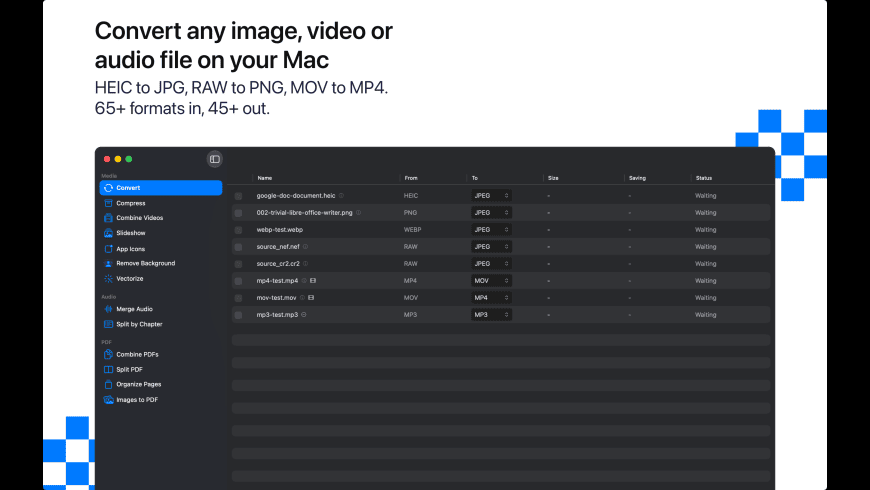Click the Vectorize sparkle icon
Image resolution: width=870 pixels, height=490 pixels.
click(x=108, y=279)
